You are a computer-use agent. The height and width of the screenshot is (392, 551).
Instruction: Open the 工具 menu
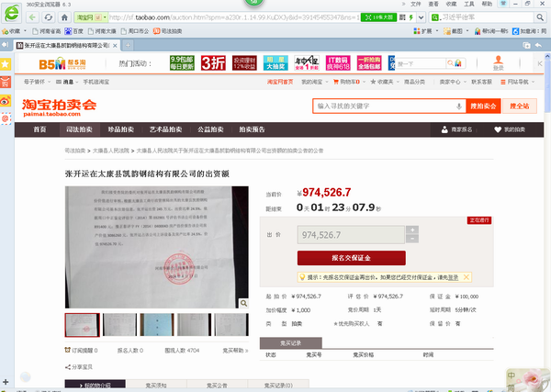pos(469,4)
